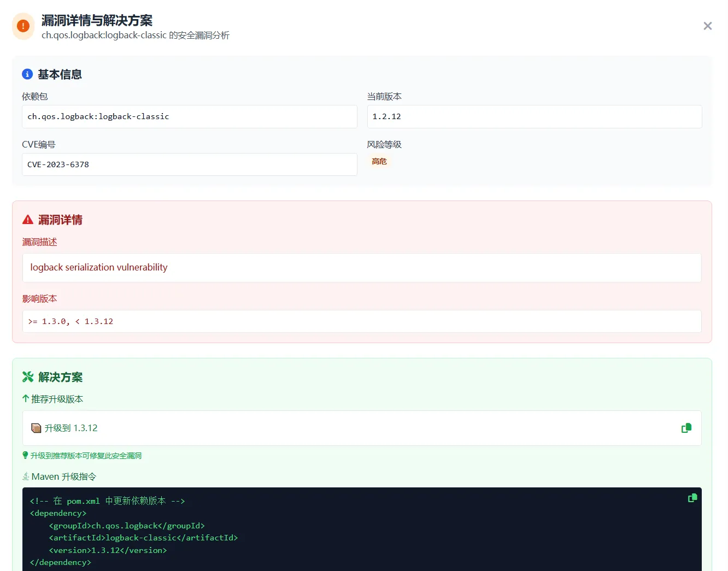Click the 'Maven 升级指令' label

click(x=64, y=476)
